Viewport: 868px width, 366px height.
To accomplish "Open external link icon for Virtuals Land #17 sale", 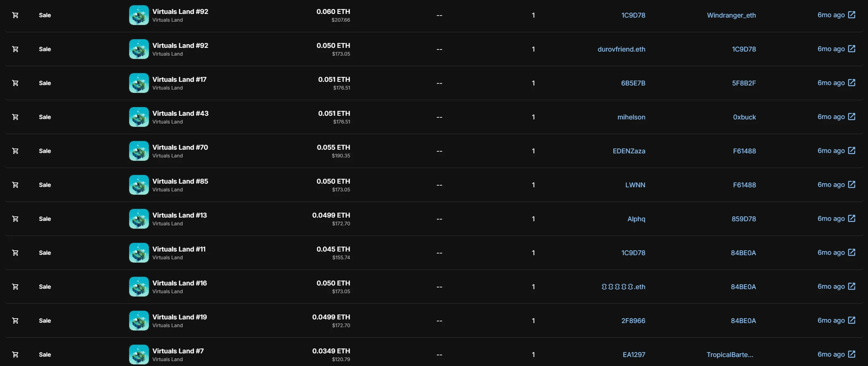I will coord(852,83).
